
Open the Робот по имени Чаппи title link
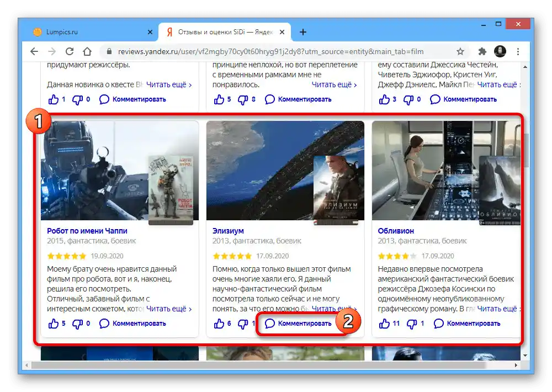click(x=87, y=231)
